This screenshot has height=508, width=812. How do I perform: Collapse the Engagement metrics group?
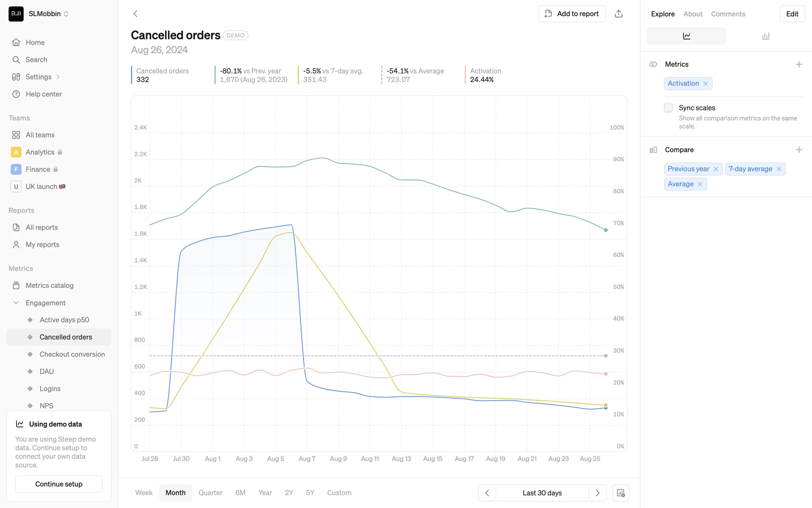[16, 303]
